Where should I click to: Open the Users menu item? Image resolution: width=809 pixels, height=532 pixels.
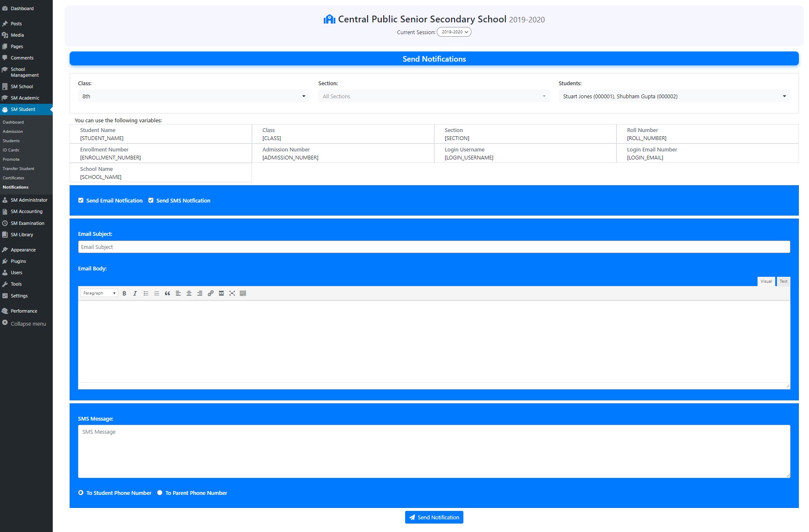[x=26, y=273]
